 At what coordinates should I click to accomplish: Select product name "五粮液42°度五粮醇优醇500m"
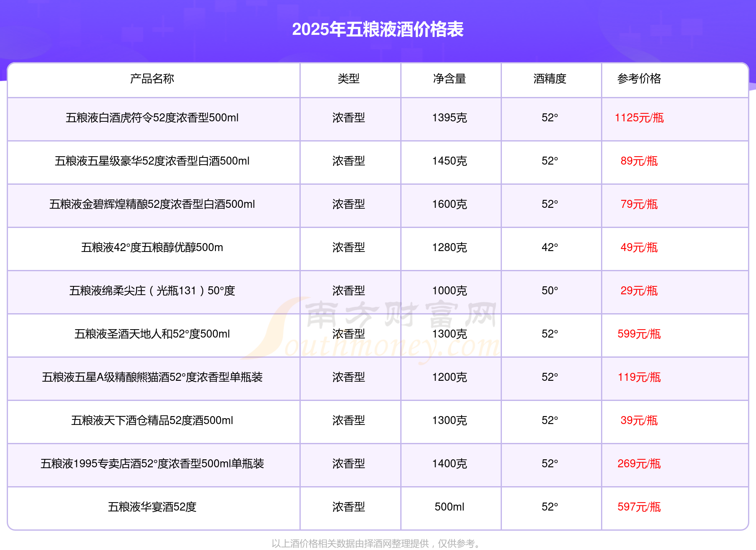click(152, 247)
